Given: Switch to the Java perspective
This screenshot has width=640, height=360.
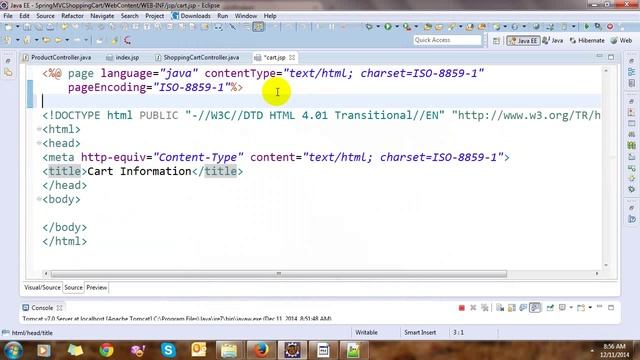Looking at the screenshot, I should [553, 40].
